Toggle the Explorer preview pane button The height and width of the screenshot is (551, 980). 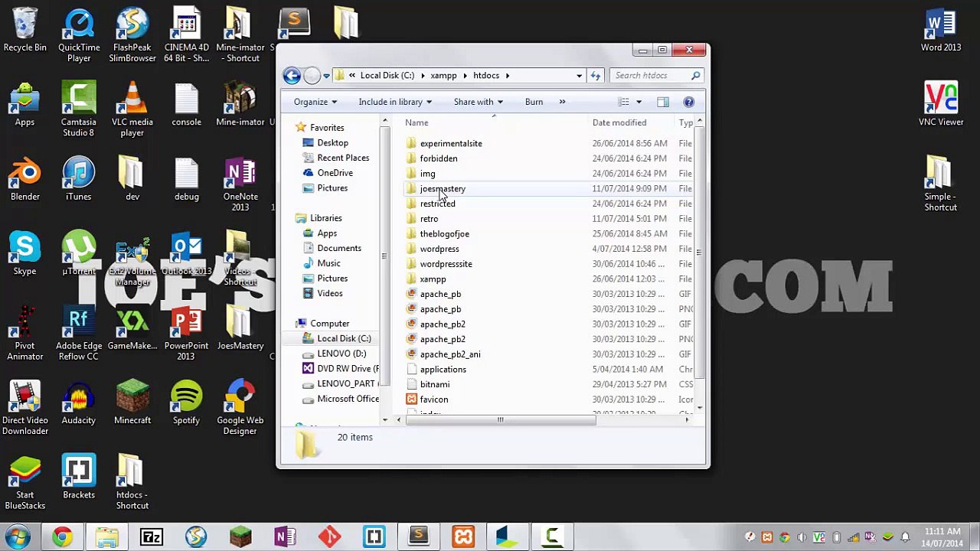pyautogui.click(x=663, y=102)
